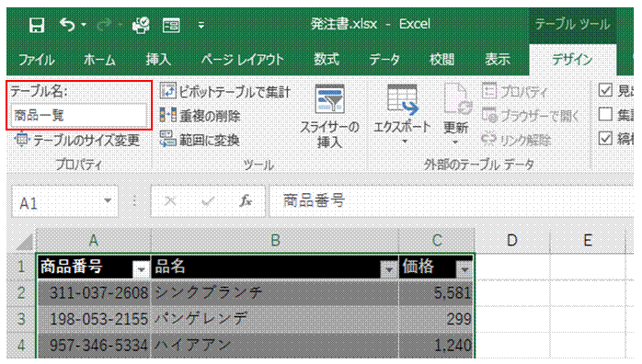Click the formula bar showing 商品番号
Screen dimensions: 642x364
tap(452, 201)
